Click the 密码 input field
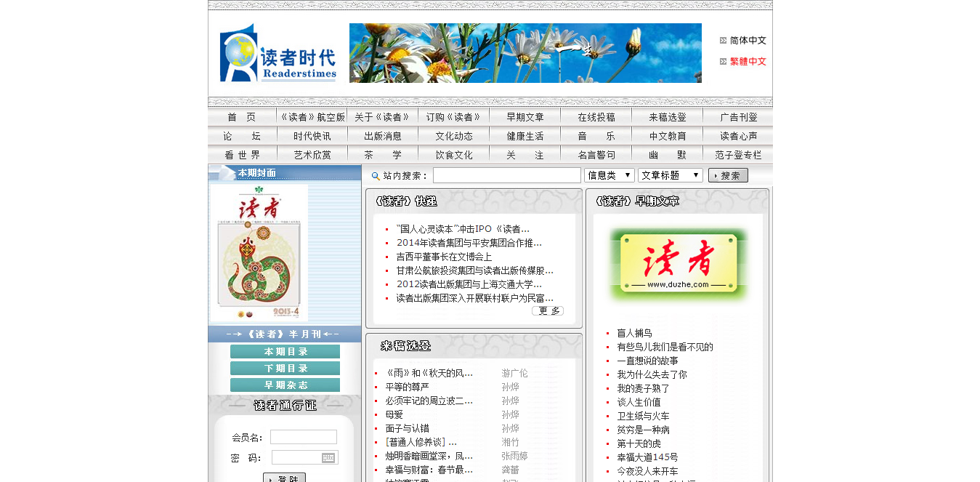Viewport: 980px width, 482px height. pyautogui.click(x=305, y=457)
